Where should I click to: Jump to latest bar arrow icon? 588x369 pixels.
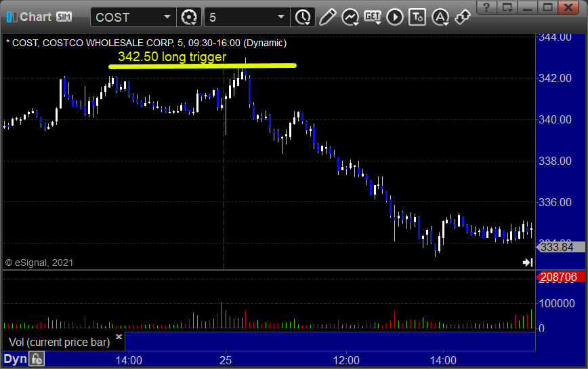528,263
